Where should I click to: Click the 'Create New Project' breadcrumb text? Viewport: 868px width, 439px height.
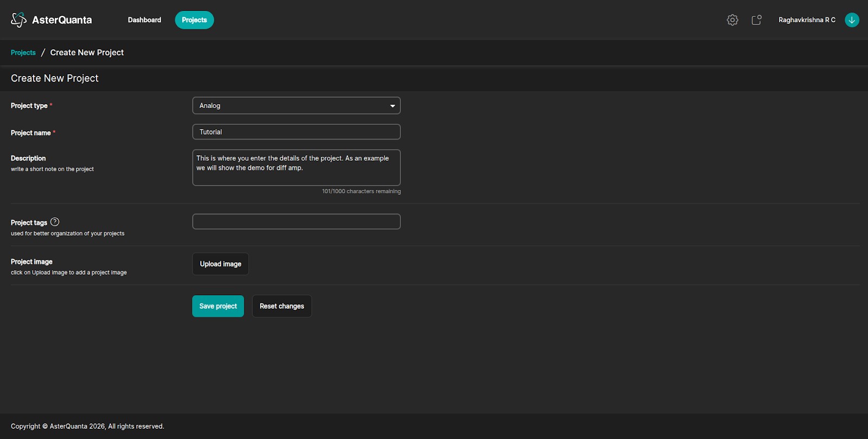pyautogui.click(x=87, y=53)
